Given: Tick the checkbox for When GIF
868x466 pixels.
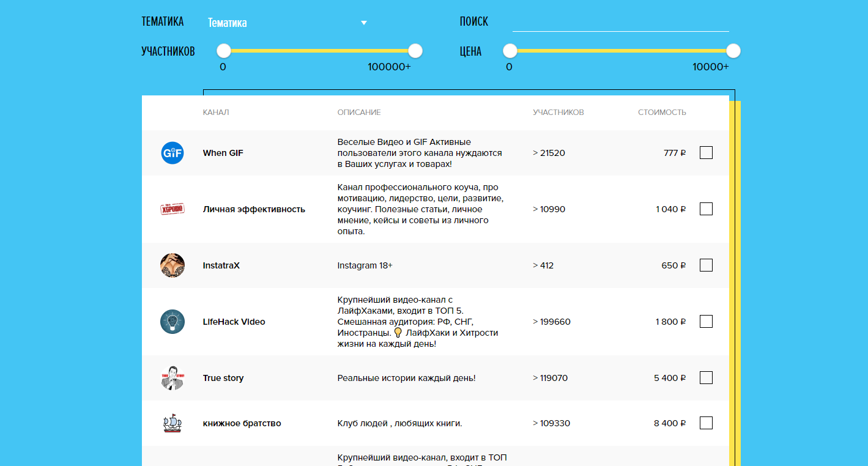Looking at the screenshot, I should (706, 153).
